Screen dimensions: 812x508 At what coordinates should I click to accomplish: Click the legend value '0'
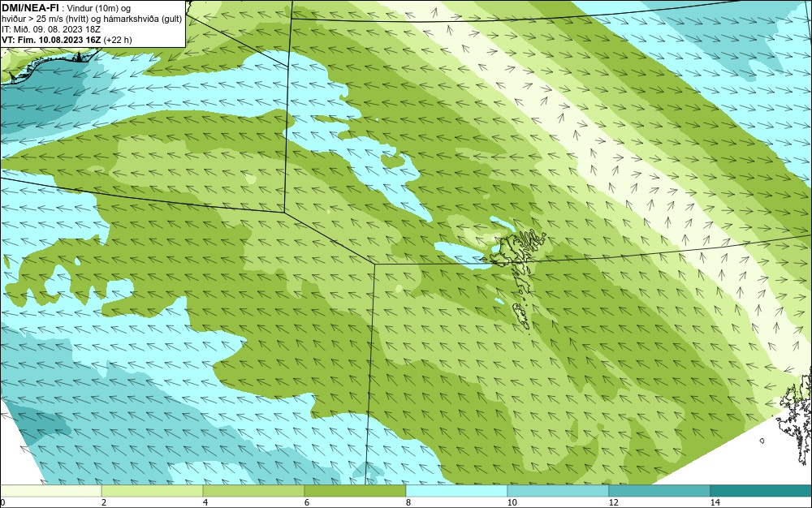(x=2, y=502)
